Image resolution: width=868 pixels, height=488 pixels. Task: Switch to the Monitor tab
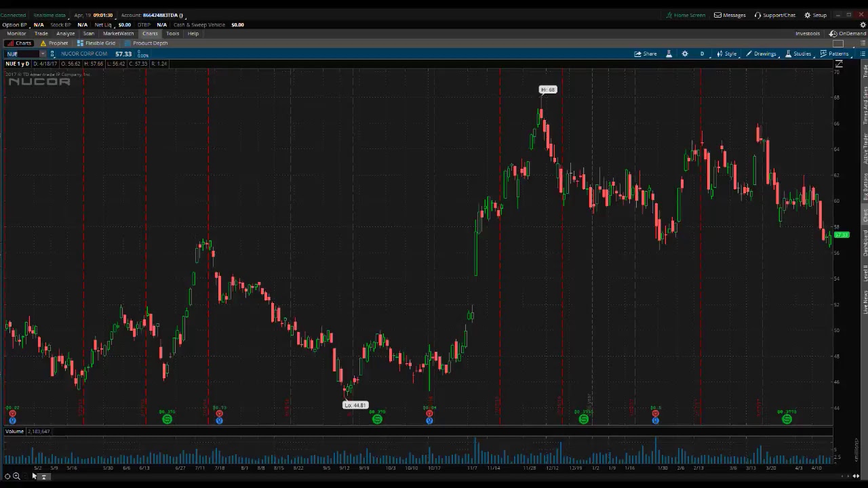click(x=16, y=33)
